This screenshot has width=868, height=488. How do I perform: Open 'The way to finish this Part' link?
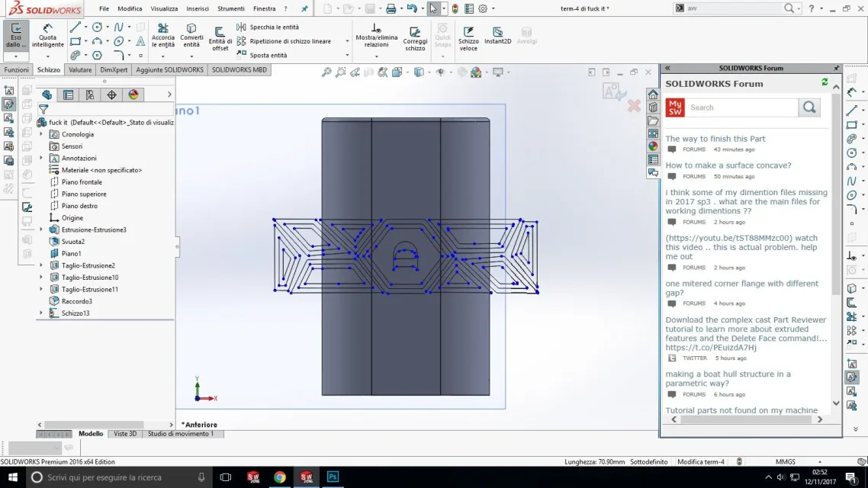point(715,139)
